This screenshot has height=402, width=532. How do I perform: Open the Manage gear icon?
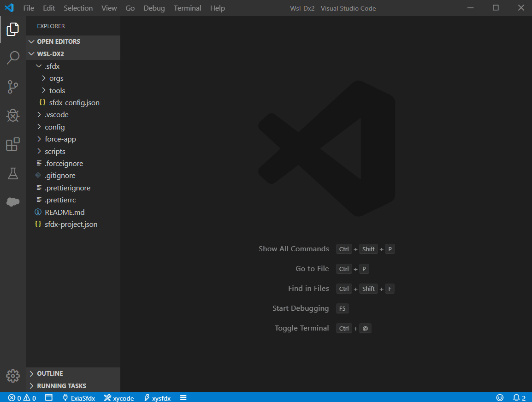[13, 376]
